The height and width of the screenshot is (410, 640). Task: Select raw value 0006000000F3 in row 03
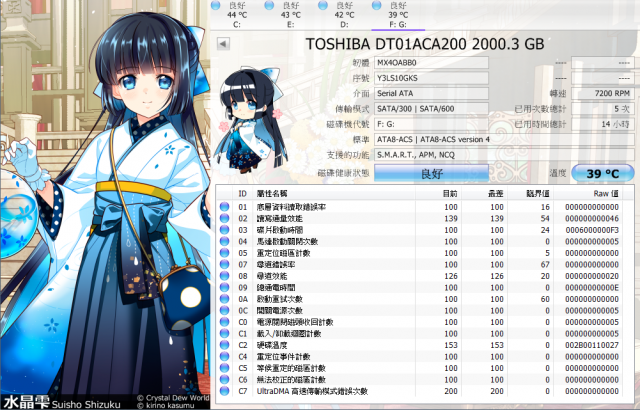pyautogui.click(x=592, y=230)
